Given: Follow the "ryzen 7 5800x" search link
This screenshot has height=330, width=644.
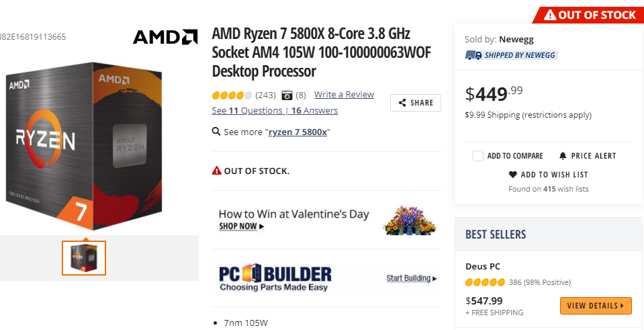Looking at the screenshot, I should [297, 132].
